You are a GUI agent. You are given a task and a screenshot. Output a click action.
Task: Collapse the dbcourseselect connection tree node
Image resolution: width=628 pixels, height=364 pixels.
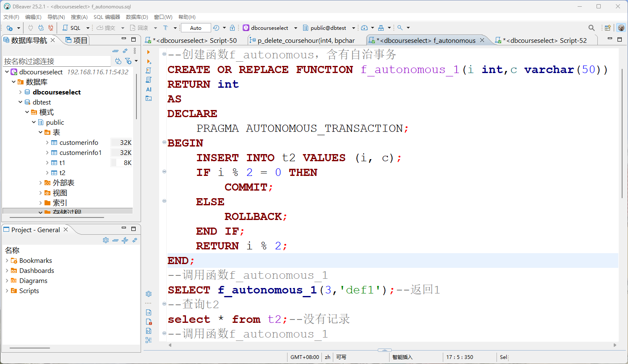7,72
